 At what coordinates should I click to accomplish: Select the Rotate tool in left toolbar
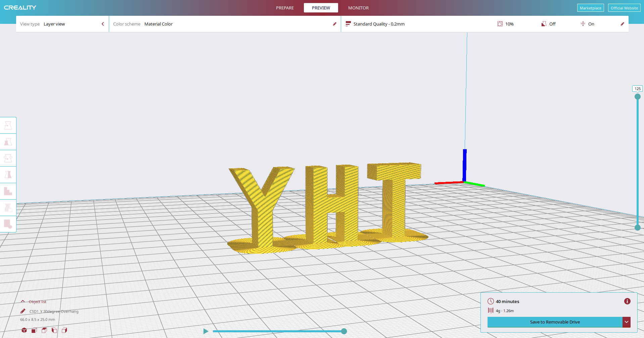click(x=8, y=158)
